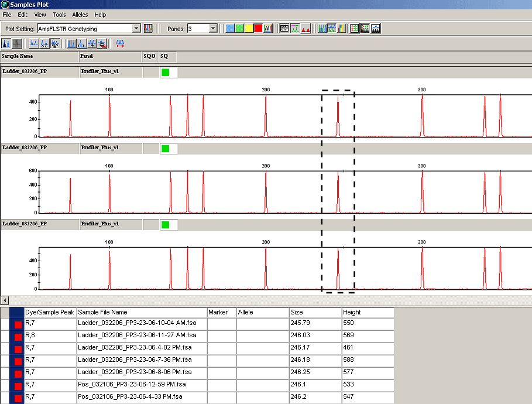The image size is (532, 404).
Task: Sort by Sample File Name header
Action: [142, 312]
